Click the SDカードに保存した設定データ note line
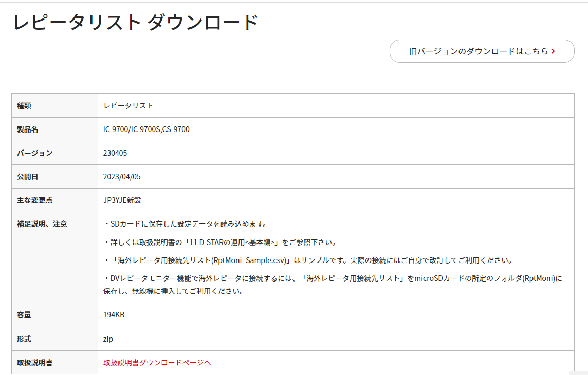The image size is (588, 375). click(186, 224)
